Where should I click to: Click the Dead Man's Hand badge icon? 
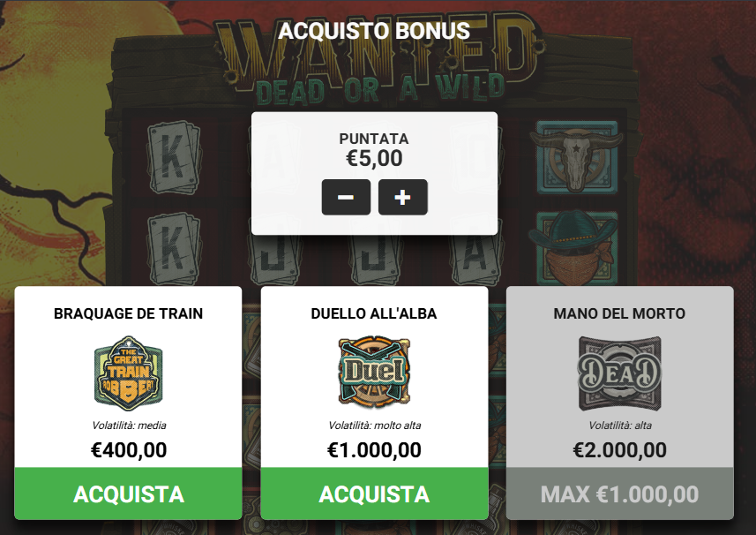619,373
